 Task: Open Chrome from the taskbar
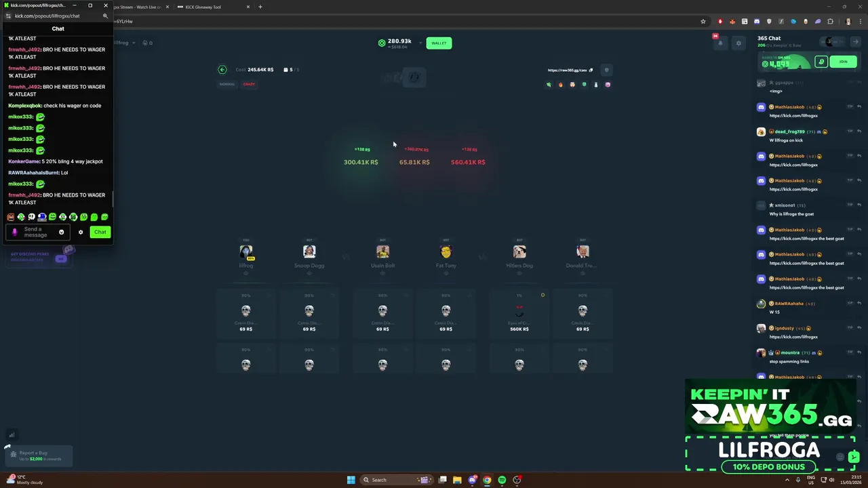pos(487,480)
